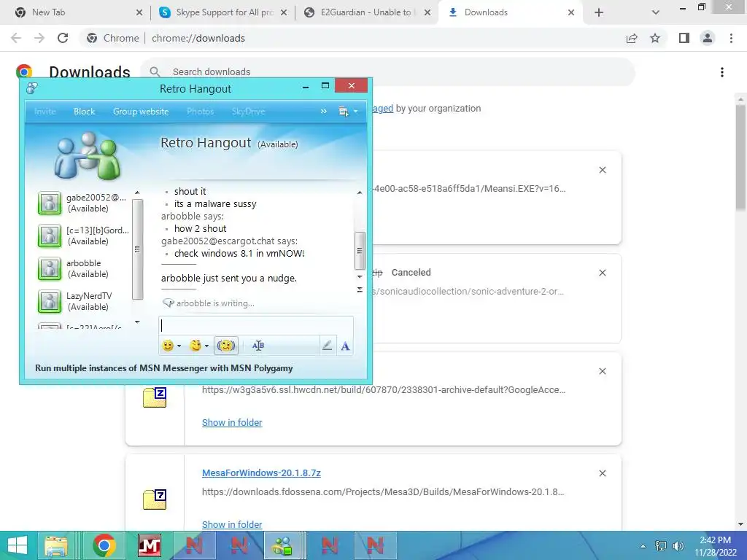Screen dimensions: 747x560
Task: Switch to Messenger taskbar icon
Action: [282, 545]
